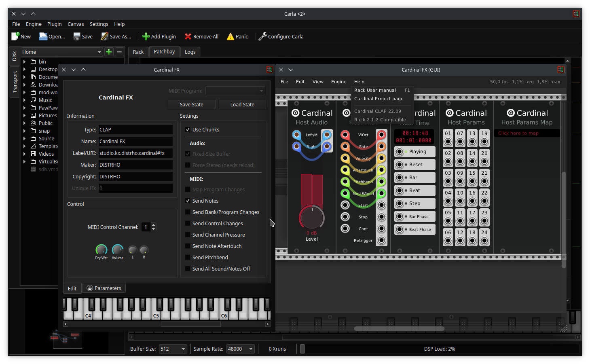Click the piano keyboard right scroll arrow
The width and height of the screenshot is (590, 364).
(x=267, y=324)
